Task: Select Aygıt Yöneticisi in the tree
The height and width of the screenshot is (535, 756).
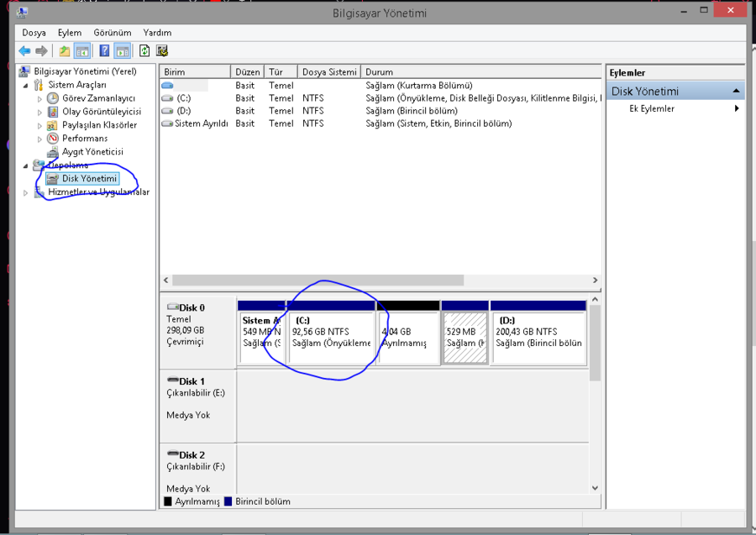Action: (92, 152)
